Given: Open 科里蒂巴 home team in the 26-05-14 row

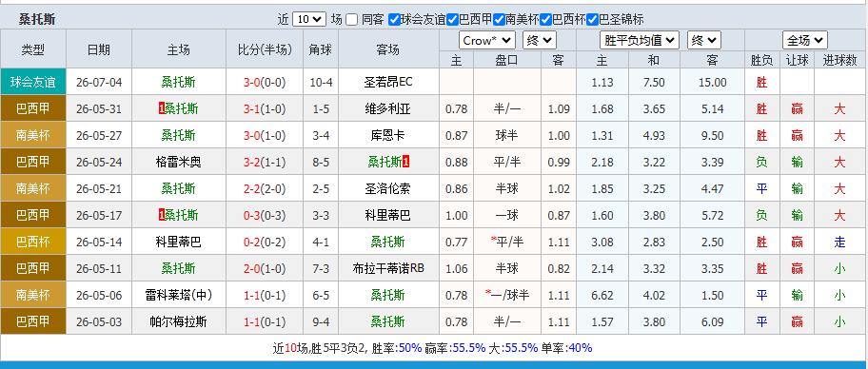Looking at the screenshot, I should click(x=178, y=242).
